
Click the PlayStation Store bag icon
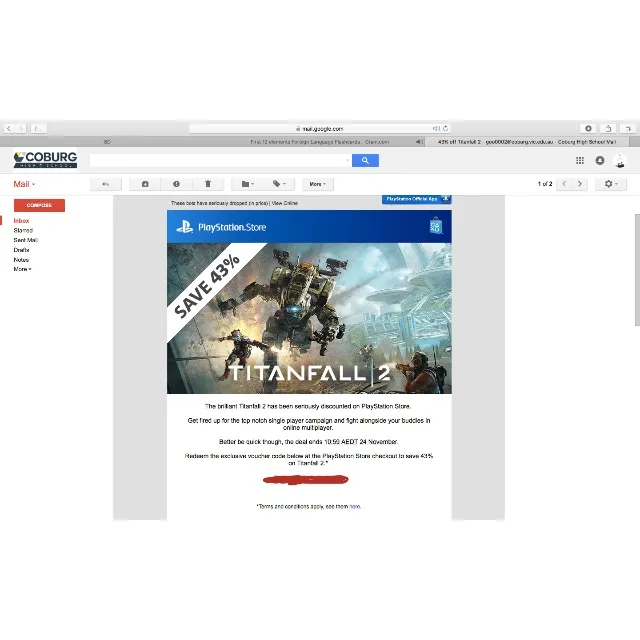pos(436,226)
